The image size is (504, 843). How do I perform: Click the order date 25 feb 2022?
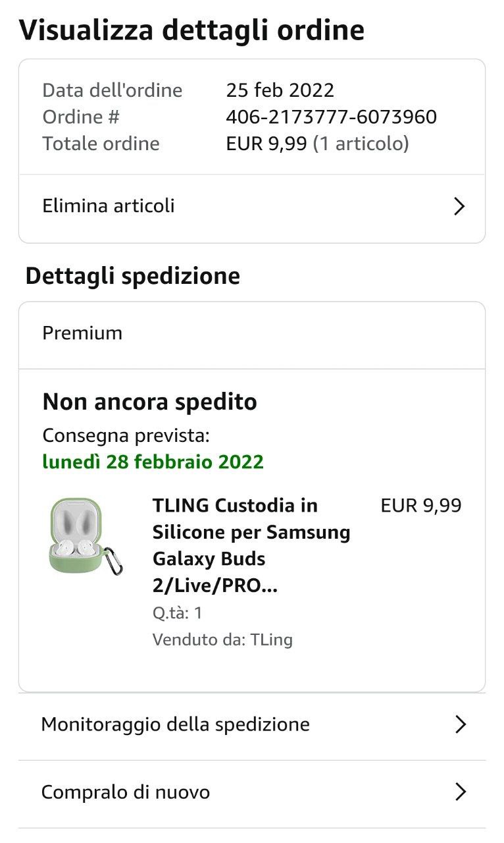(280, 90)
